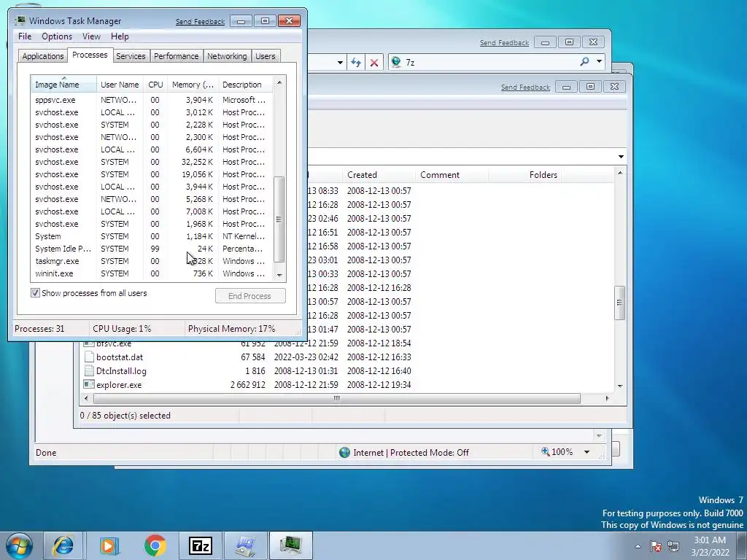Click the bootstat.dat file icon
Image resolution: width=747 pixels, height=560 pixels.
(x=88, y=357)
